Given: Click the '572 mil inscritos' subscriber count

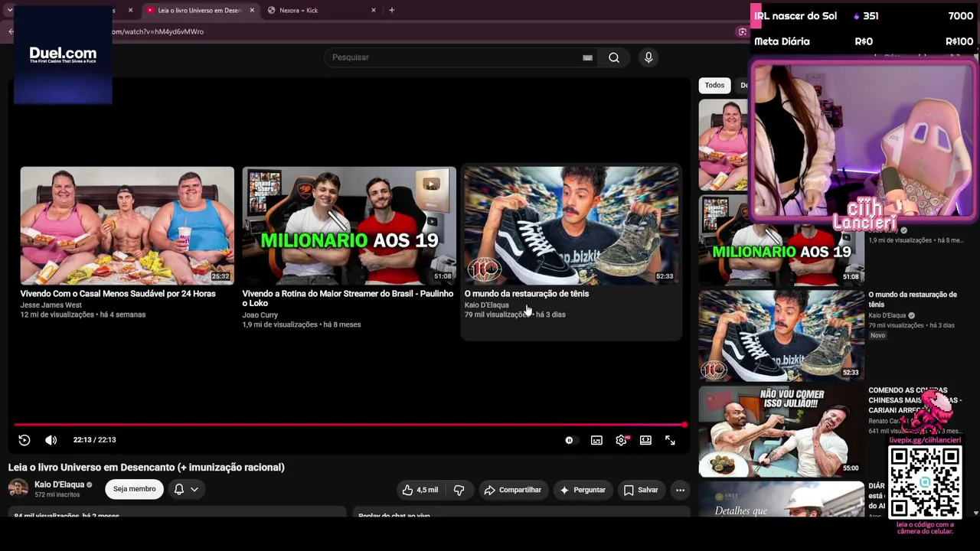Looking at the screenshot, I should (57, 495).
